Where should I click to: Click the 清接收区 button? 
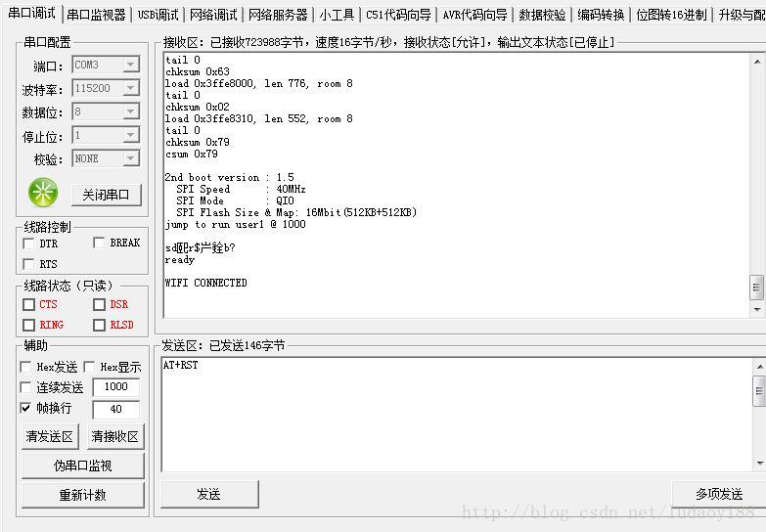(115, 436)
